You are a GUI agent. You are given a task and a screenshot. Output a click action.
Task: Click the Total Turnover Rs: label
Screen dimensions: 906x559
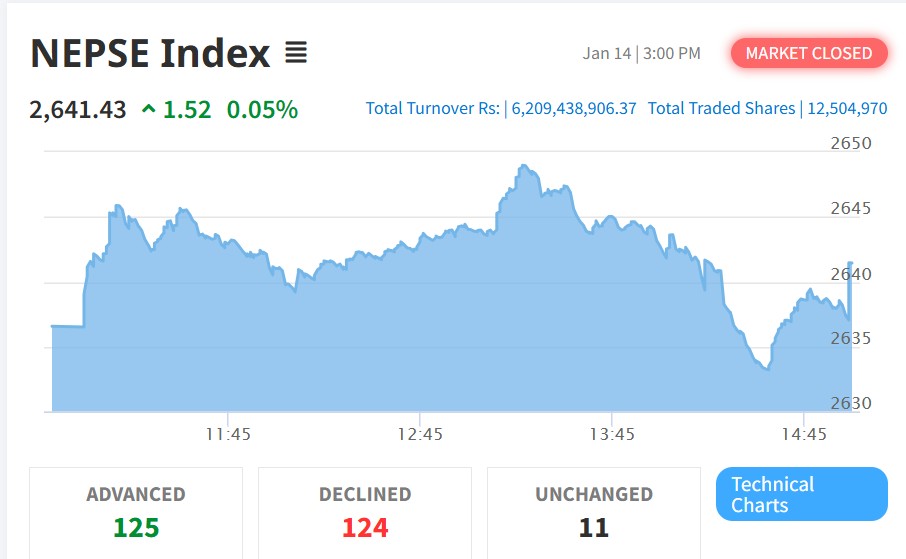[x=432, y=108]
